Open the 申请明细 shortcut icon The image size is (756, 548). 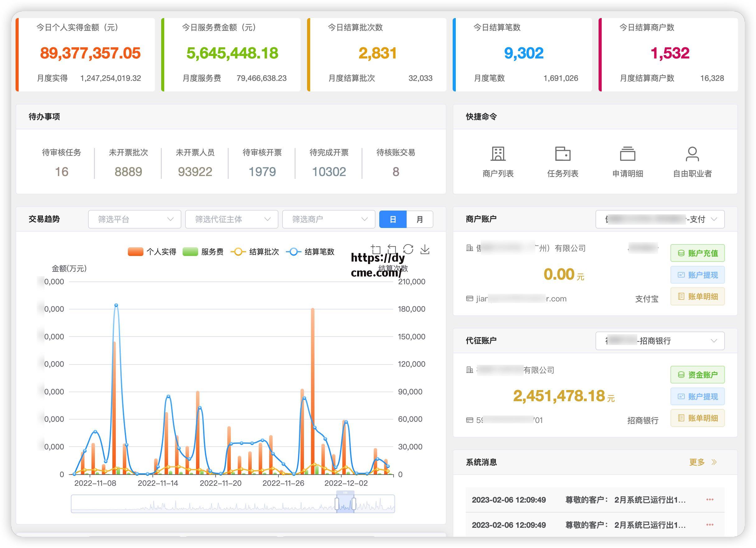click(x=627, y=154)
